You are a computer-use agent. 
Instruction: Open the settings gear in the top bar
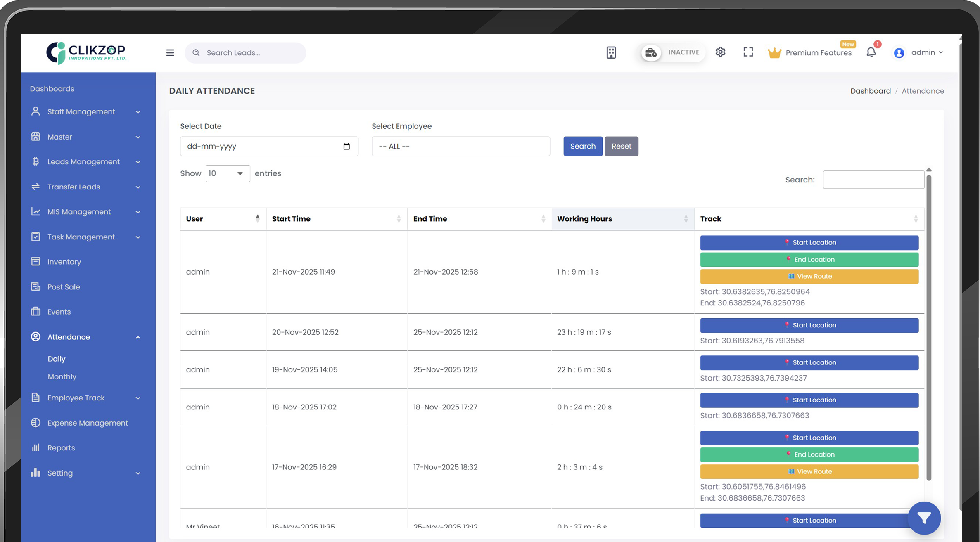[720, 52]
